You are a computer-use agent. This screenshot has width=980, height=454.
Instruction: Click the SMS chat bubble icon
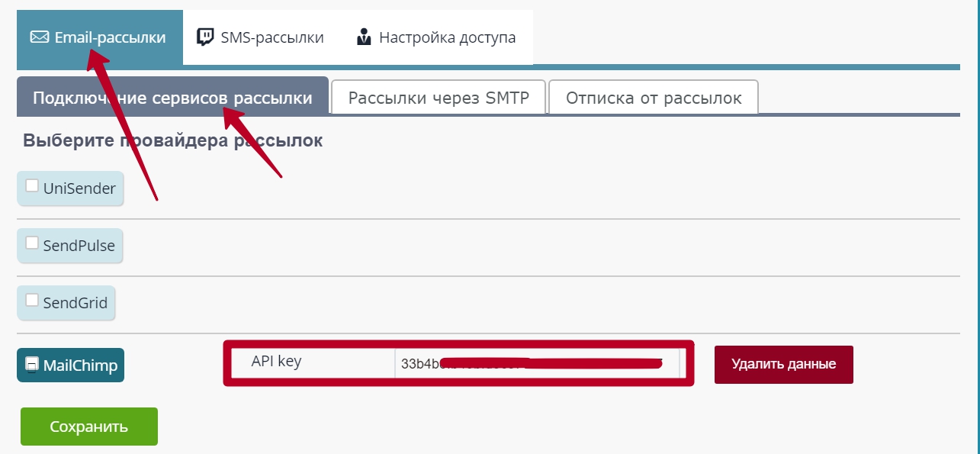(205, 37)
